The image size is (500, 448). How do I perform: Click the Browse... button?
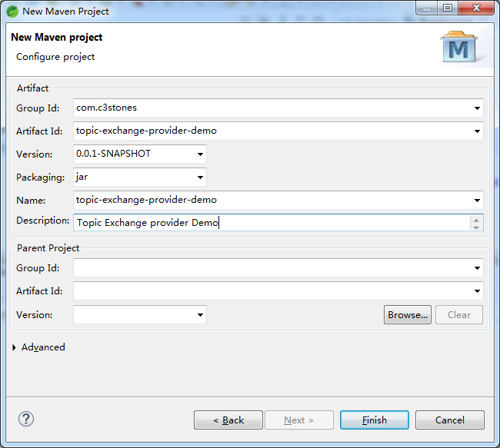pos(408,315)
